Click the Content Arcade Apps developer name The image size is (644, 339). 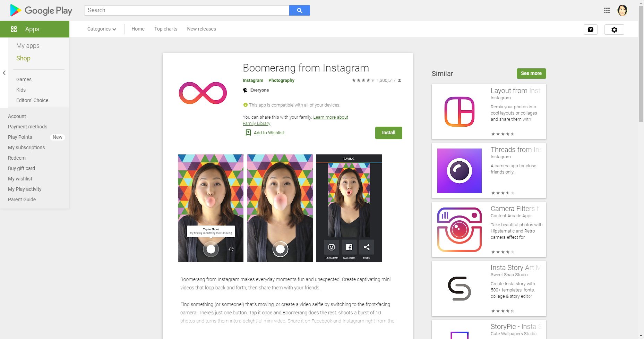click(512, 216)
